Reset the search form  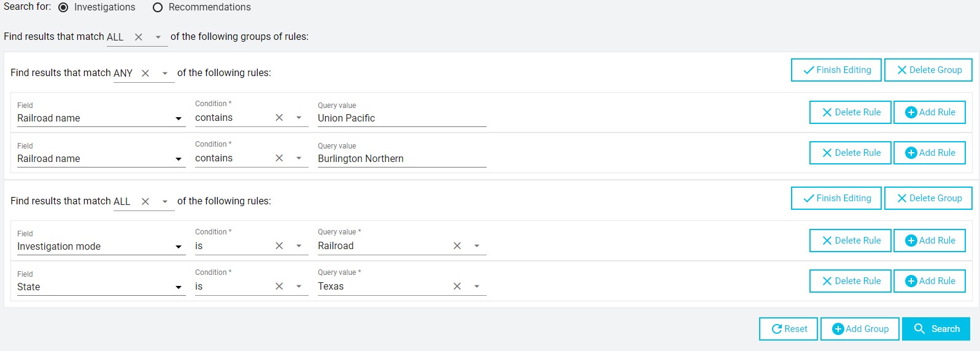coord(789,329)
